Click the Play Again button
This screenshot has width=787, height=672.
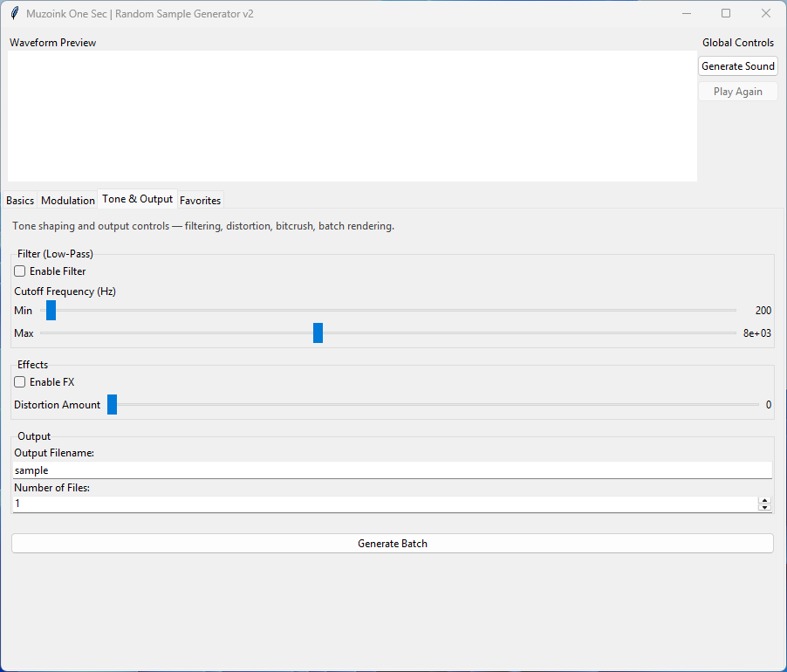738,92
